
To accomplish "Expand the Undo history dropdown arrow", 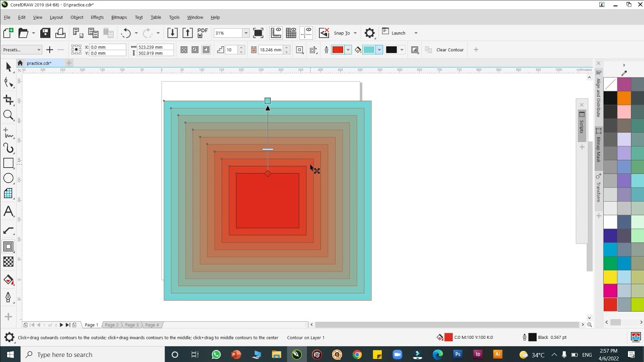I will [136, 33].
